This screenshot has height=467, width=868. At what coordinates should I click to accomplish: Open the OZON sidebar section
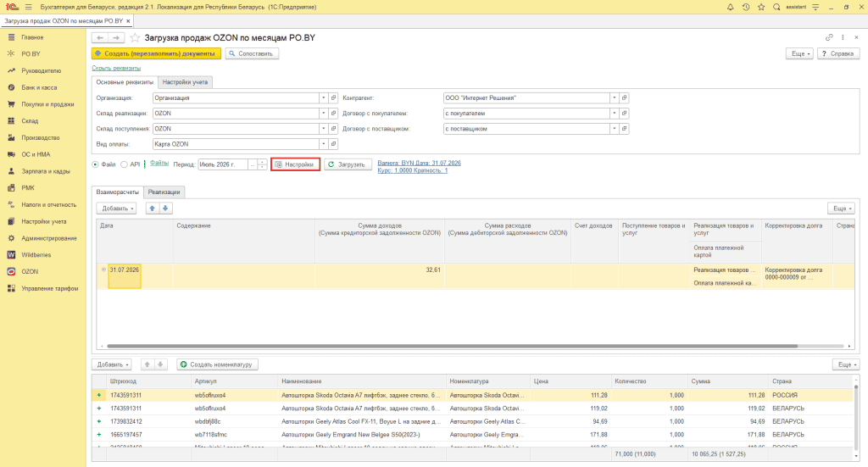point(30,272)
